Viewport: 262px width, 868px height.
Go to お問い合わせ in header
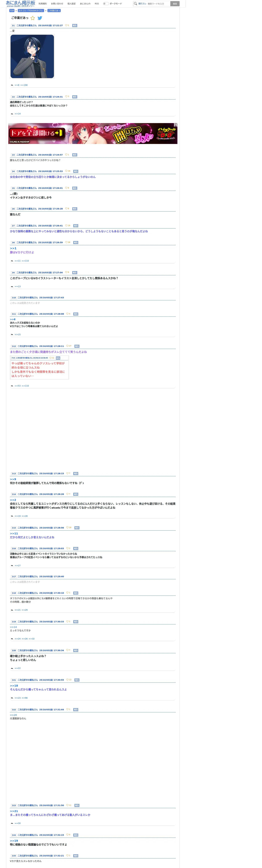click(x=57, y=4)
